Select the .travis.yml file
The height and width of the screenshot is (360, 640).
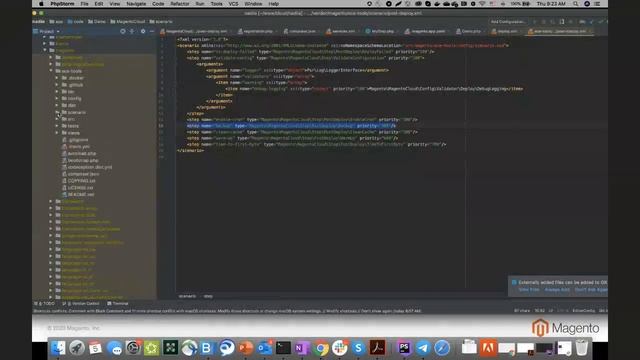79,147
